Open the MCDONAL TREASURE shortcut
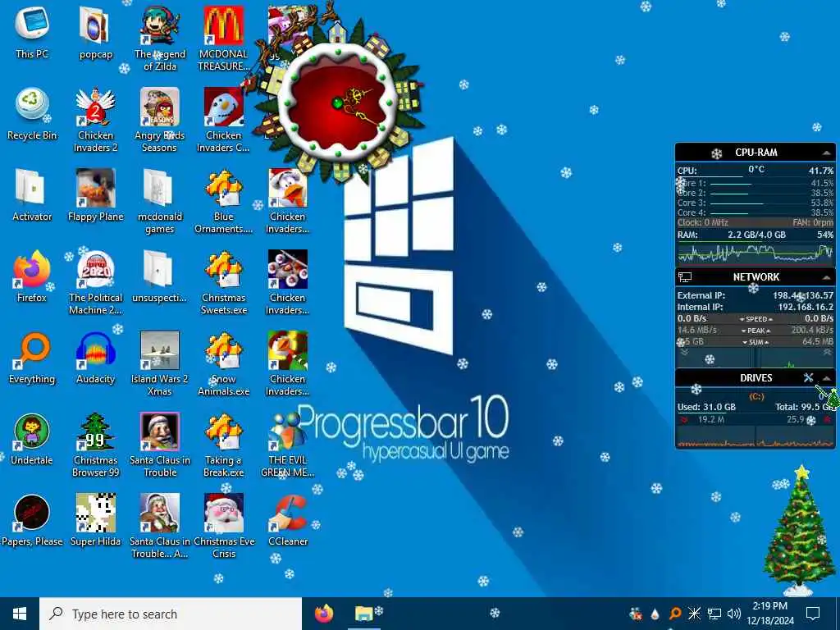This screenshot has width=840, height=630. point(223,39)
